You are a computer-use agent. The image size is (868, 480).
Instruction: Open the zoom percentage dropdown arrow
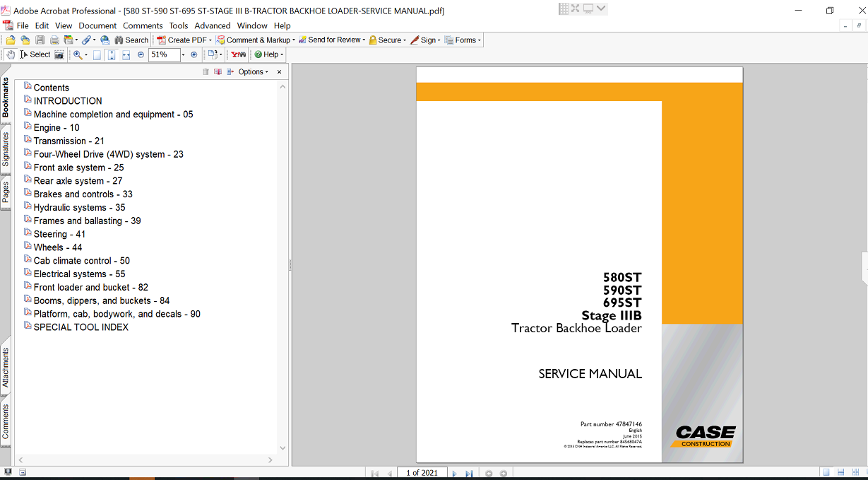(x=183, y=54)
